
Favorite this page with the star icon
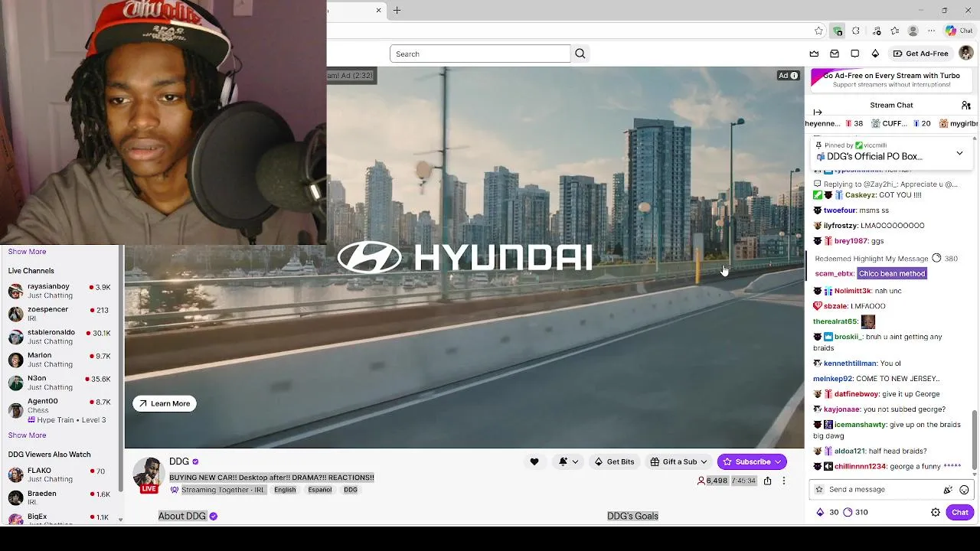tap(818, 31)
